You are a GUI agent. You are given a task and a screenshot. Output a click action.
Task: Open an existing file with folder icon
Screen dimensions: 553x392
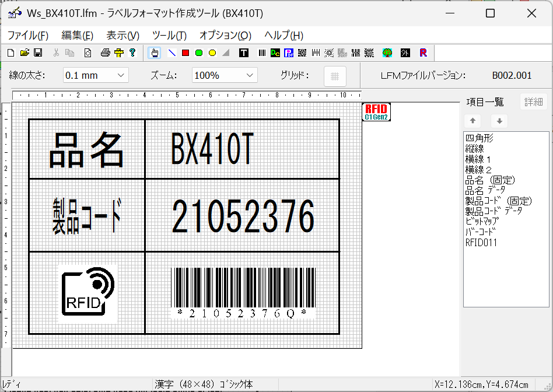point(24,53)
